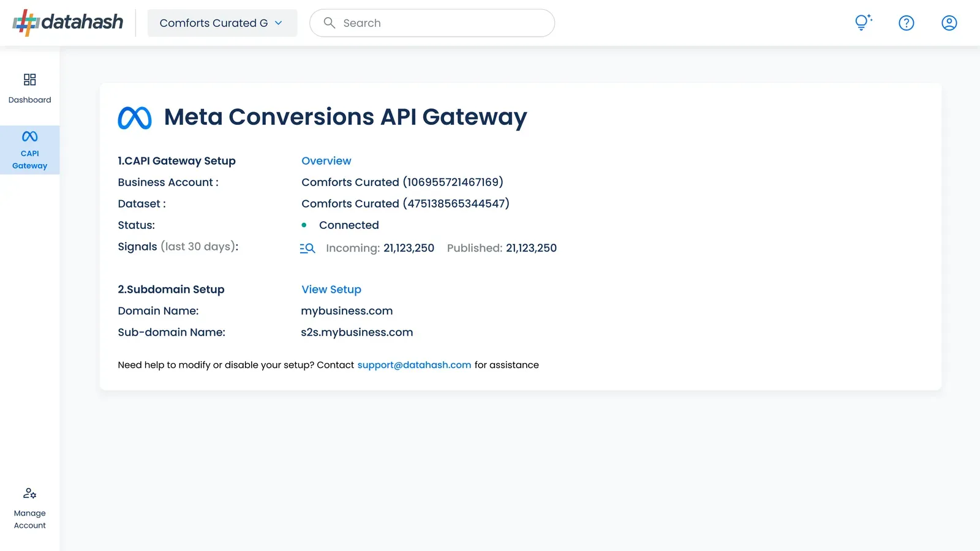Click the signals log search icon
980x551 pixels.
pyautogui.click(x=307, y=248)
